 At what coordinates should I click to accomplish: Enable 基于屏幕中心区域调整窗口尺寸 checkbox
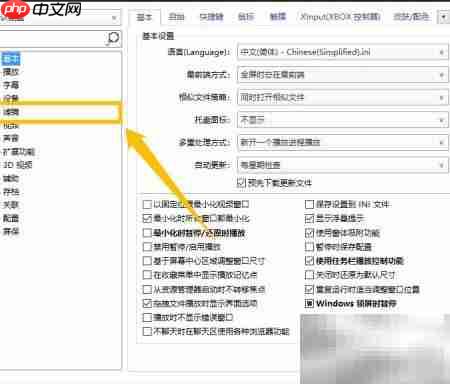147,260
